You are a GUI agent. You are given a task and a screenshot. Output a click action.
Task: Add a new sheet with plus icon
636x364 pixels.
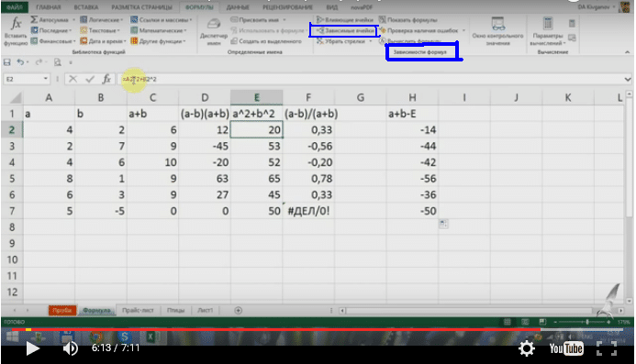tap(238, 310)
